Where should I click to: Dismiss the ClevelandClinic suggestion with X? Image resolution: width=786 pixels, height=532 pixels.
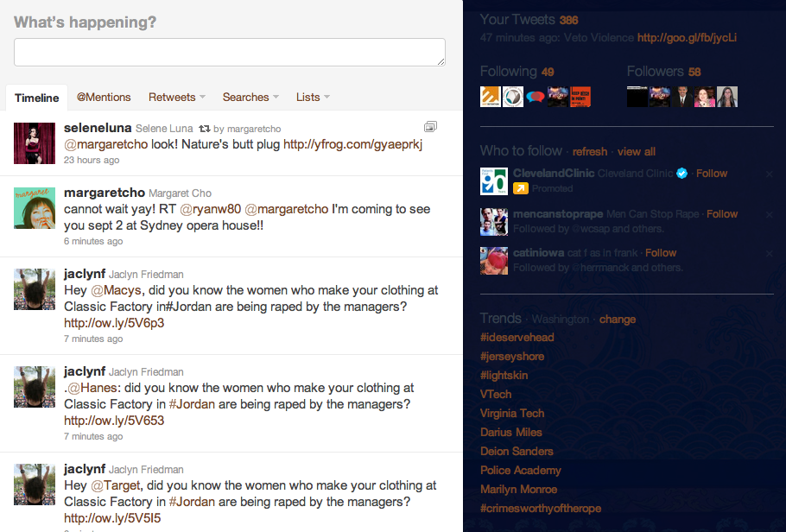(x=769, y=174)
